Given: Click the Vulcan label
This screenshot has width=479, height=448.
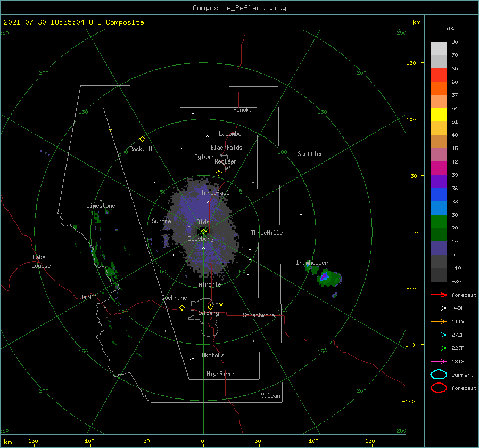Looking at the screenshot, I should (x=270, y=396).
